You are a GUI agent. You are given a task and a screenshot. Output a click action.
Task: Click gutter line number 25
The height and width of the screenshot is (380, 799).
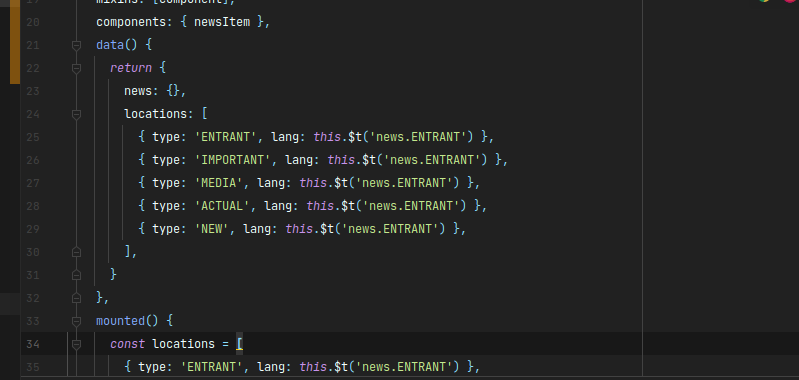click(x=33, y=137)
